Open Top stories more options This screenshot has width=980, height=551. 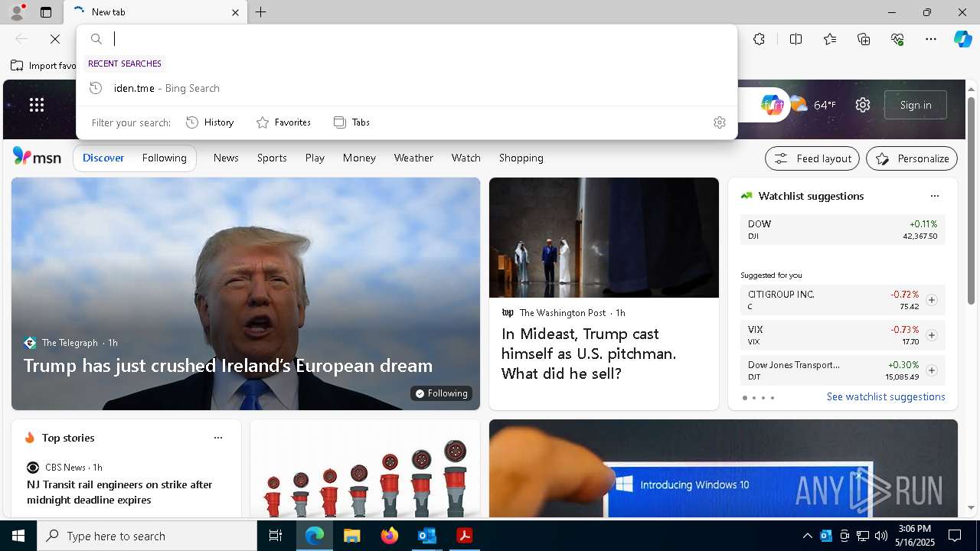coord(218,438)
